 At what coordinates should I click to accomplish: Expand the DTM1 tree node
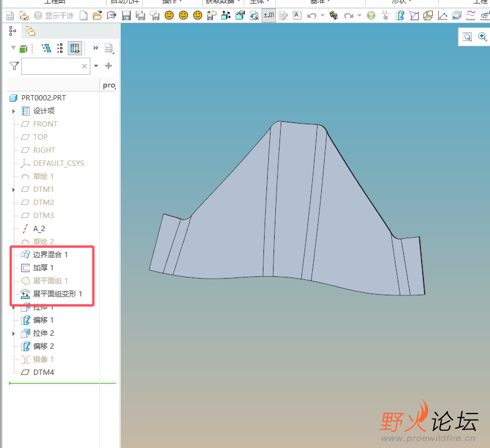pos(14,190)
